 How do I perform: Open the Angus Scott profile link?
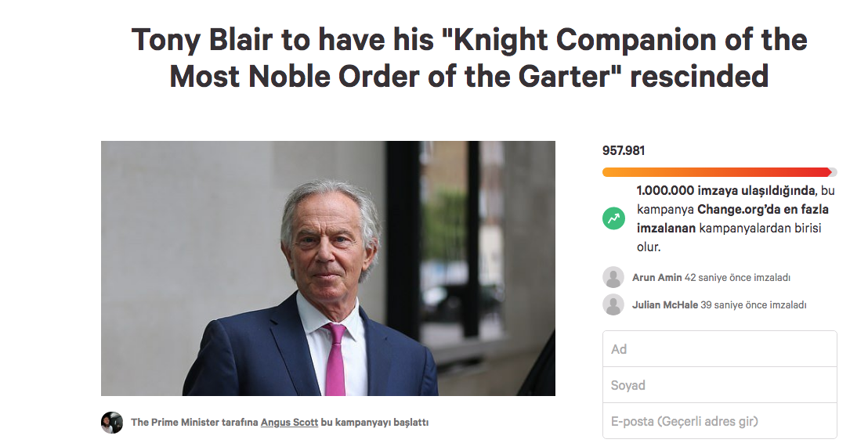click(289, 422)
